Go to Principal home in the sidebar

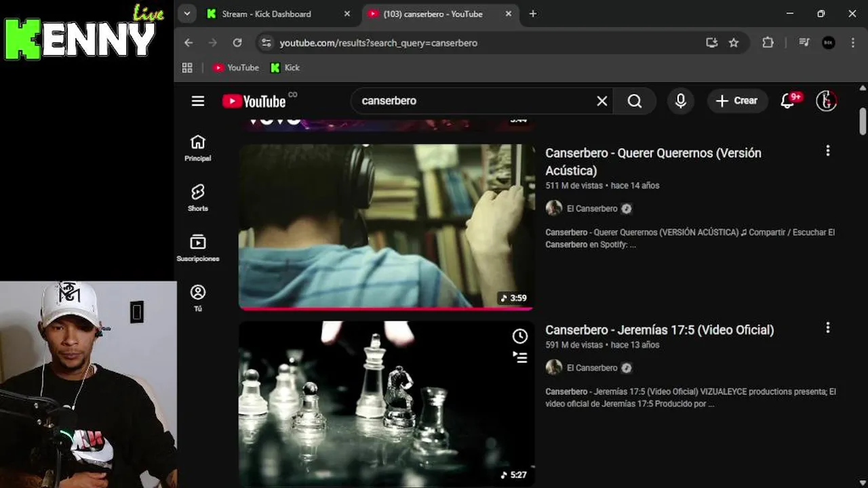pos(198,148)
